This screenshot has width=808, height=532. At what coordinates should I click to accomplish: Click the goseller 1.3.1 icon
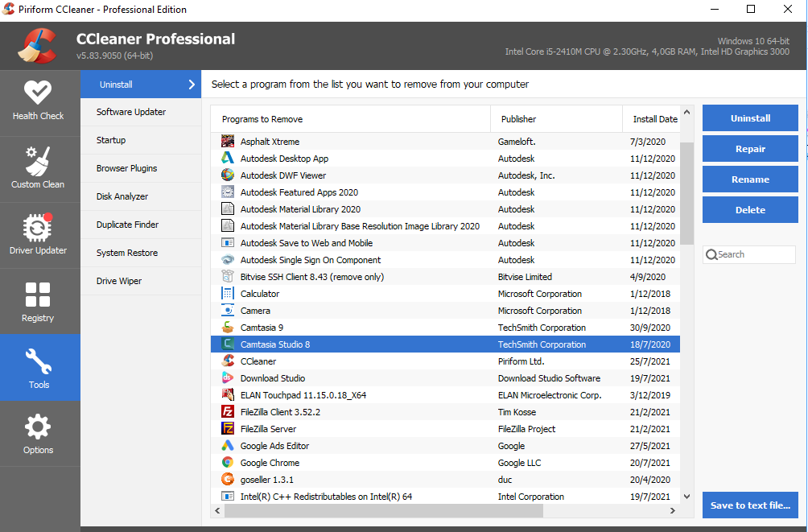227,480
